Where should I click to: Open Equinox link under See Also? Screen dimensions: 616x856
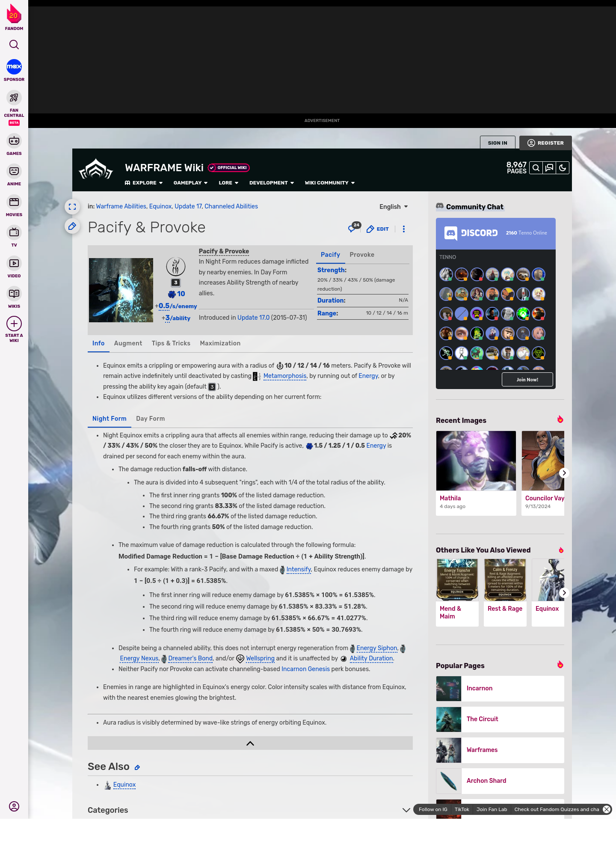[x=124, y=785]
